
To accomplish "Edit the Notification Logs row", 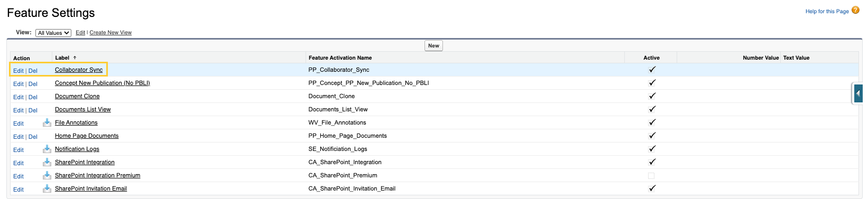I will (19, 150).
